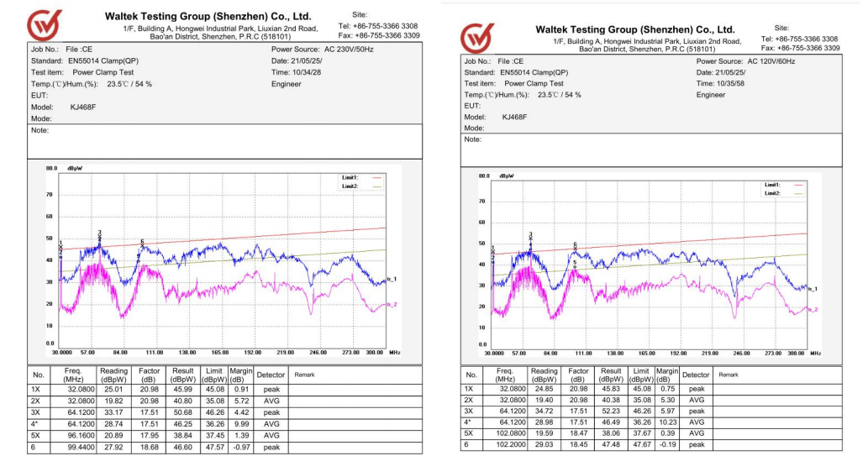Click the reading cell '24.85'
This screenshot has height=456, width=868.
pyautogui.click(x=546, y=389)
